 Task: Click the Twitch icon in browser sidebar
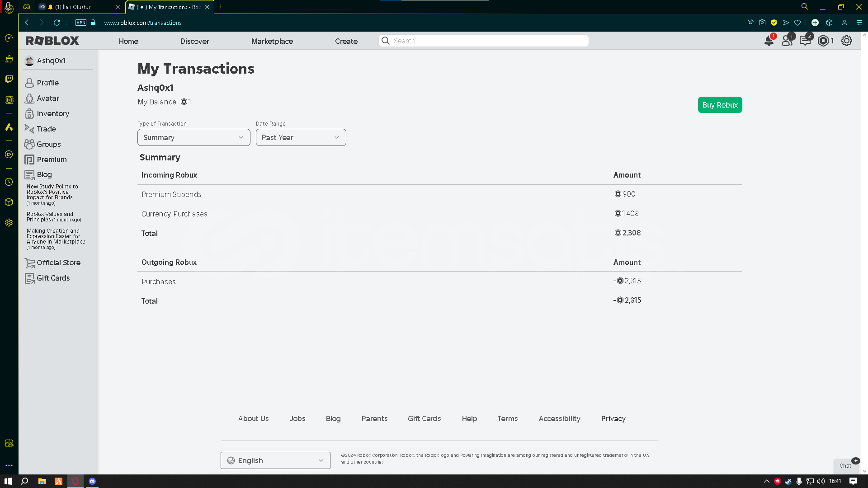[x=9, y=79]
